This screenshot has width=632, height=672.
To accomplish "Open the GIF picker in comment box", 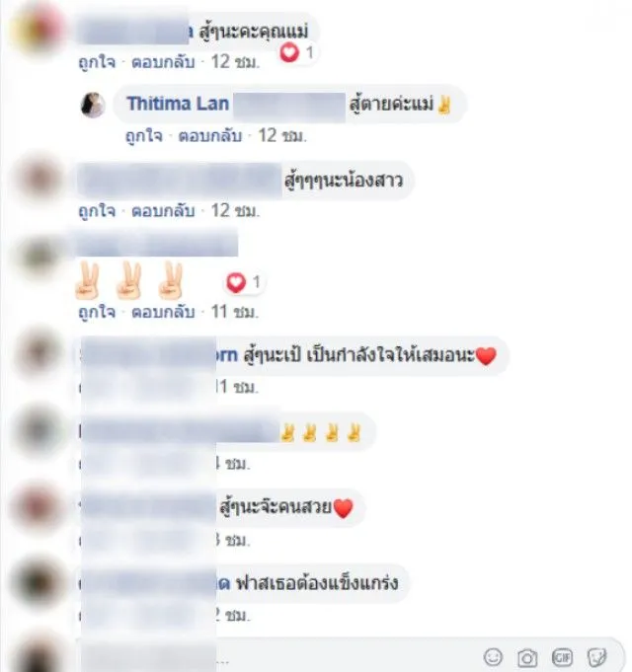I will 562,657.
